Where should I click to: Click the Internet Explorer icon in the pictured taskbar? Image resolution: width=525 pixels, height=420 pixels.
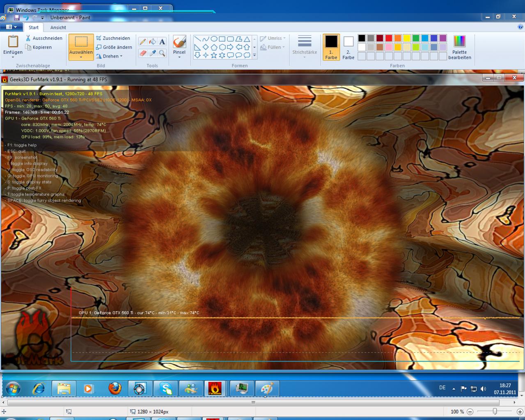(x=39, y=388)
